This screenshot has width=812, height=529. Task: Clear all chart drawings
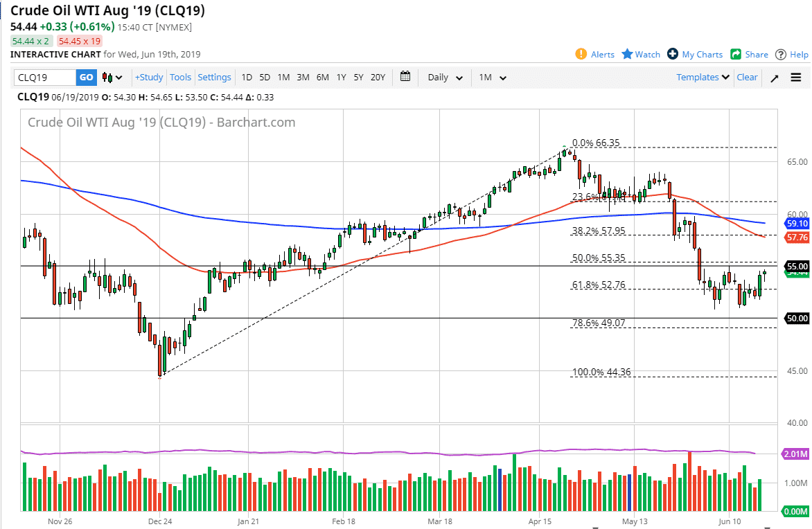747,77
